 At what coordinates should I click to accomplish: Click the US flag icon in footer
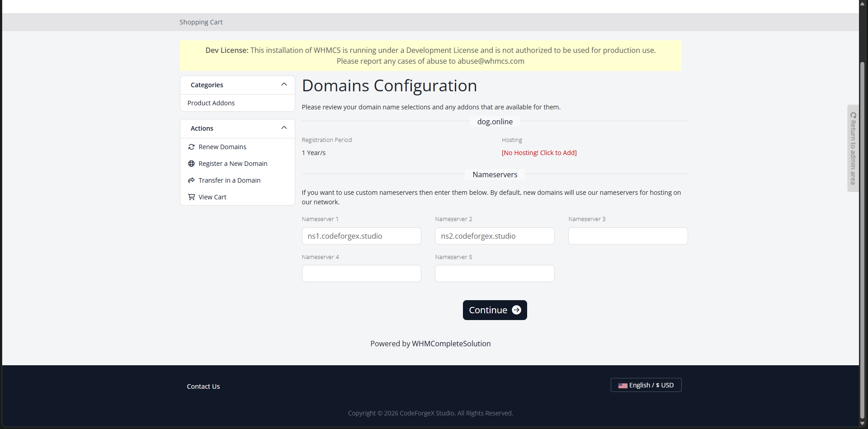tap(623, 386)
